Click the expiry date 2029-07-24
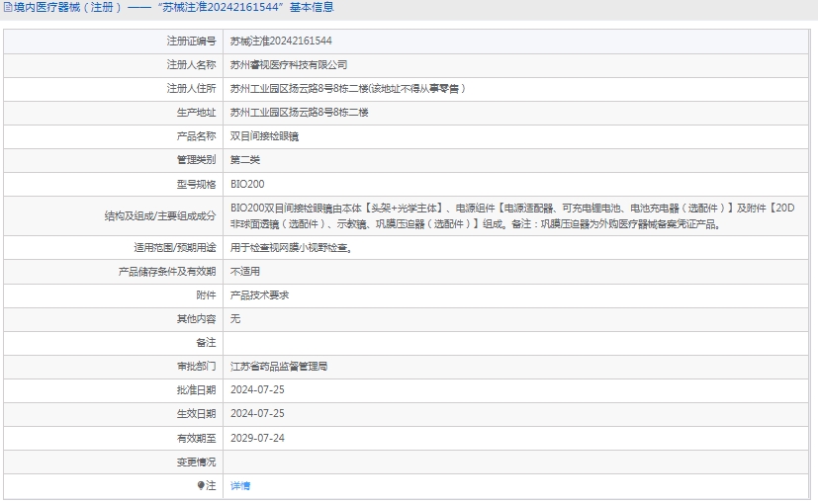This screenshot has height=504, width=818. point(257,438)
